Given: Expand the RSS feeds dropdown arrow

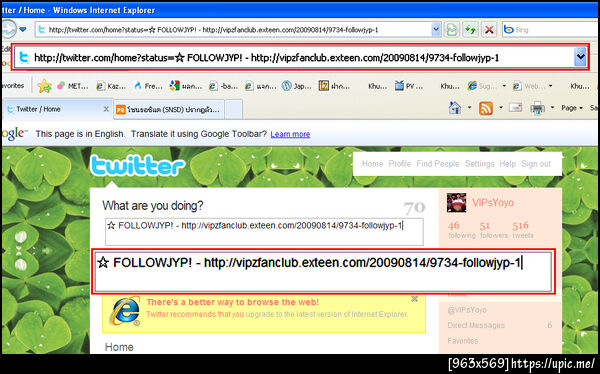Looking at the screenshot, I should coord(501,108).
